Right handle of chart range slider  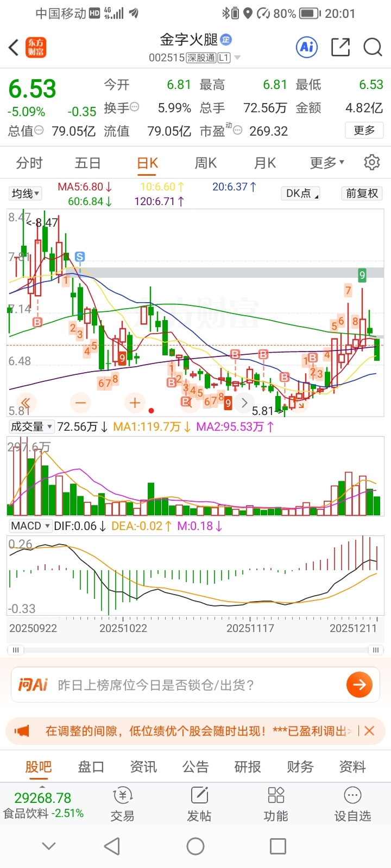[x=375, y=649]
